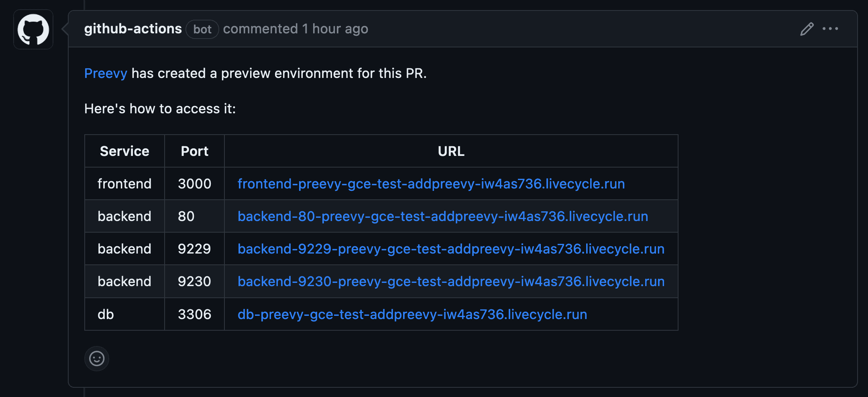Click the bot label badge

(202, 29)
